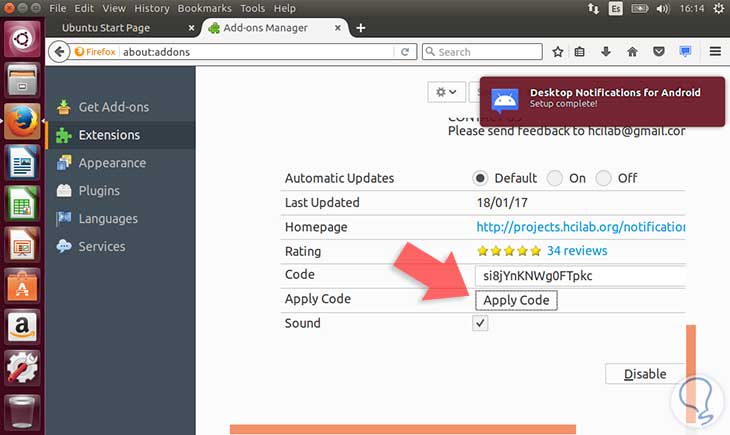730x435 pixels.
Task: Select On for Automatic Updates
Action: (x=554, y=178)
